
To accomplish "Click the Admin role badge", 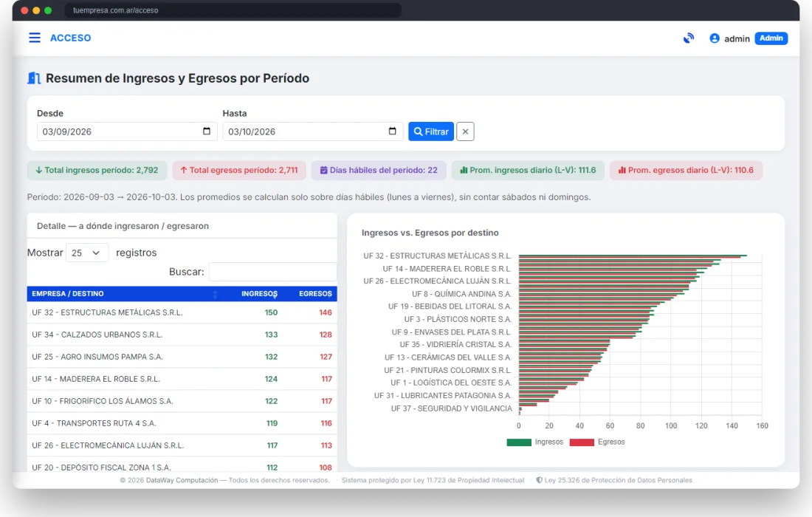I will (x=771, y=38).
